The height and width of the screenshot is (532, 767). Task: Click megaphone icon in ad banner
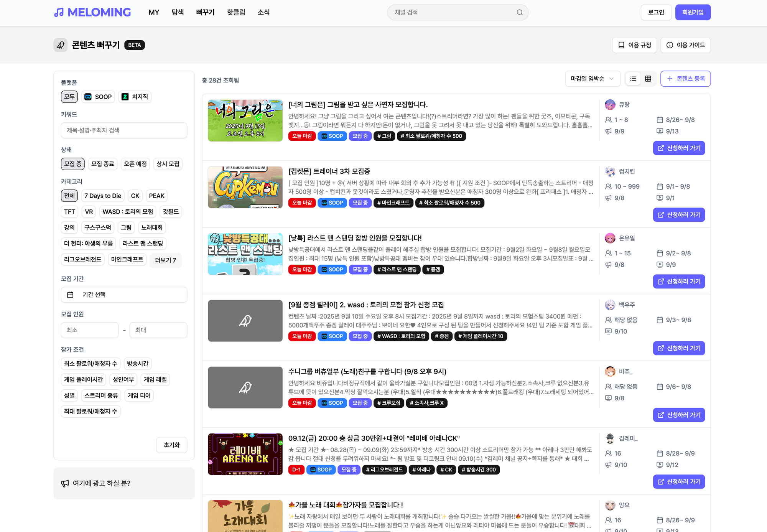(65, 483)
